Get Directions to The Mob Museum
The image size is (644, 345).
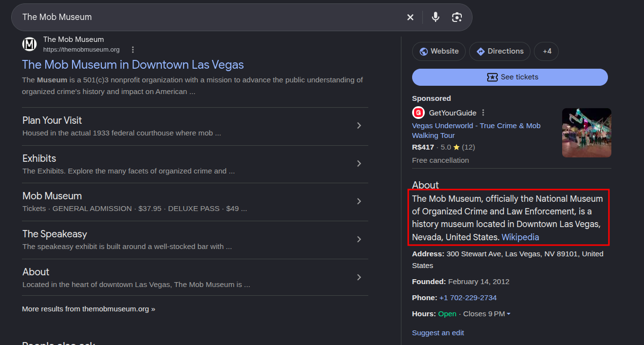point(500,51)
